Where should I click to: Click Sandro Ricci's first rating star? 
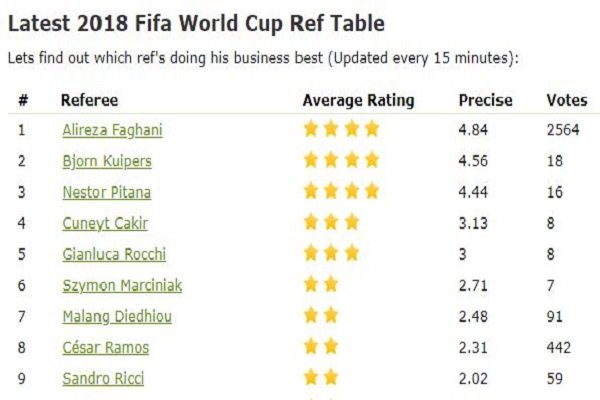coord(311,378)
